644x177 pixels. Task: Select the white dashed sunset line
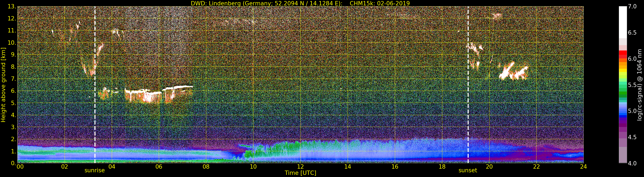pos(468,85)
